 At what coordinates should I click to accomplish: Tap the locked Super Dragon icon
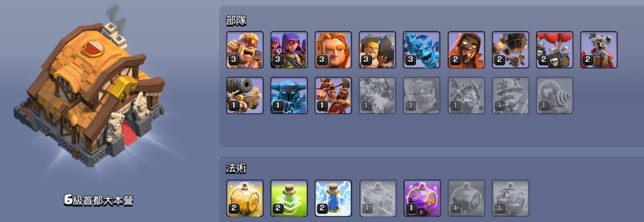tap(377, 95)
